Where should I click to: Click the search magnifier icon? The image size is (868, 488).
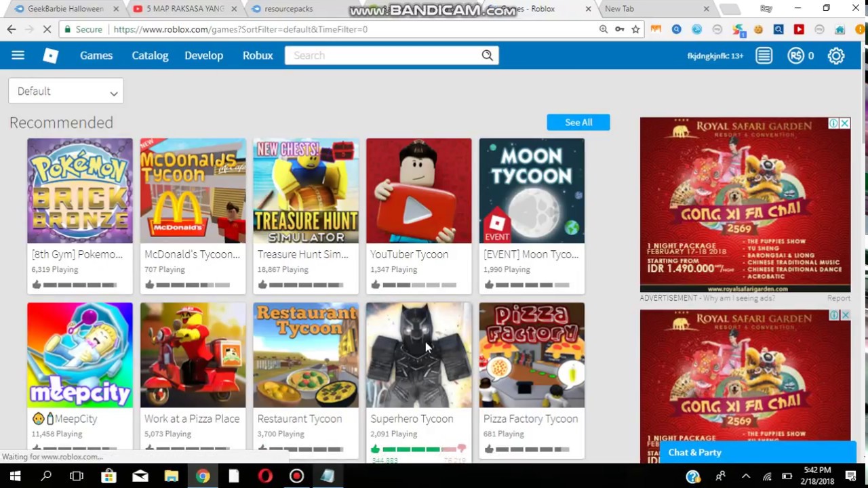click(x=487, y=56)
